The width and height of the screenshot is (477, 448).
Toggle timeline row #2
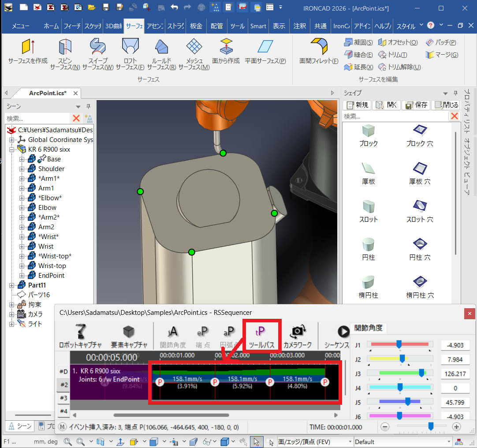[x=63, y=385]
